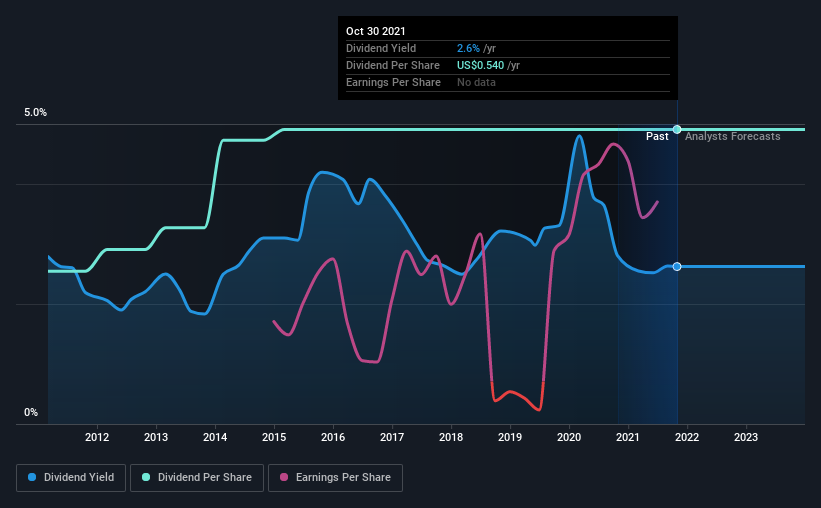The width and height of the screenshot is (821, 508).
Task: Click the 2015 x-axis year label
Action: tap(274, 437)
